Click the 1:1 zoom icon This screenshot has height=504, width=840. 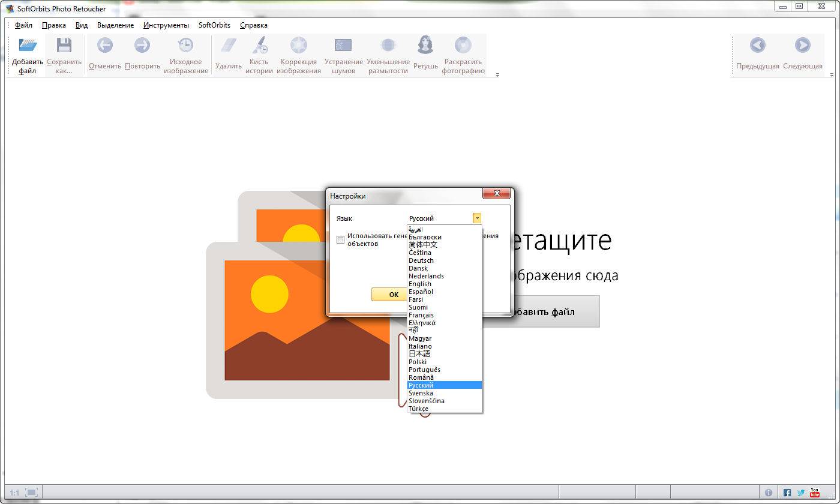click(x=14, y=493)
